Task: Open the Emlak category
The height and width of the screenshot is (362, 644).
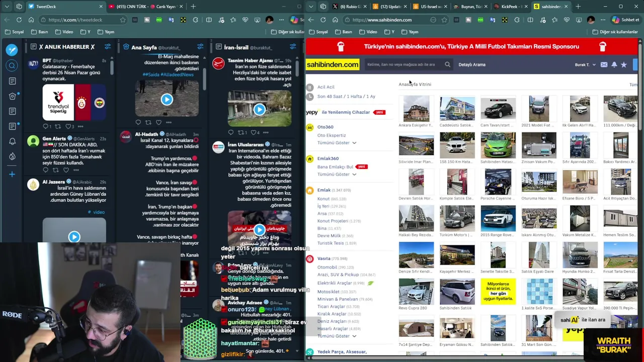Action: (324, 190)
